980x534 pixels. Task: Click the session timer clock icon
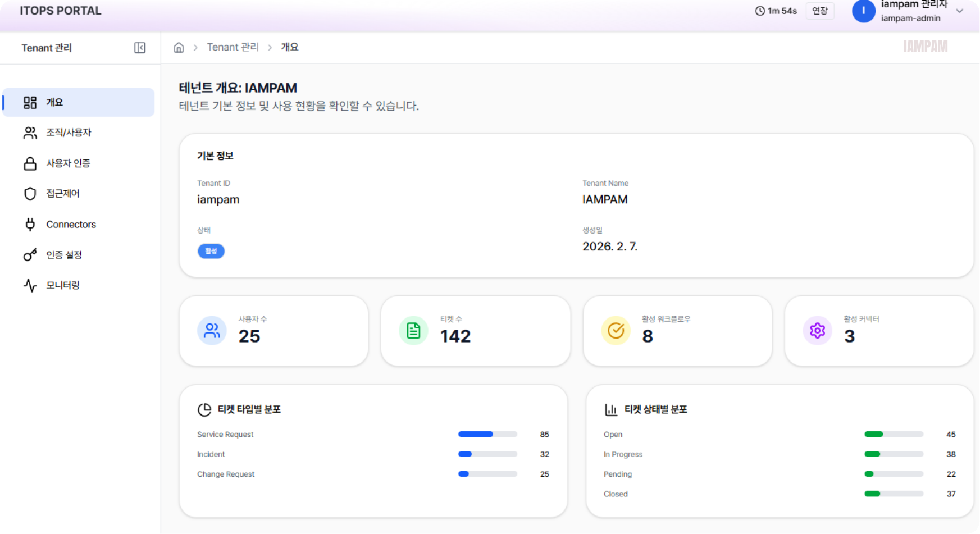[x=760, y=11]
